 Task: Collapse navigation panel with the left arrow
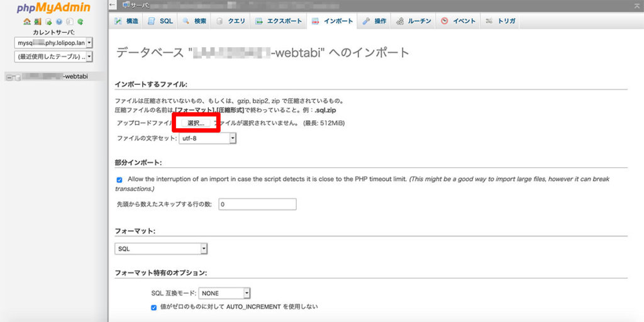(x=113, y=5)
